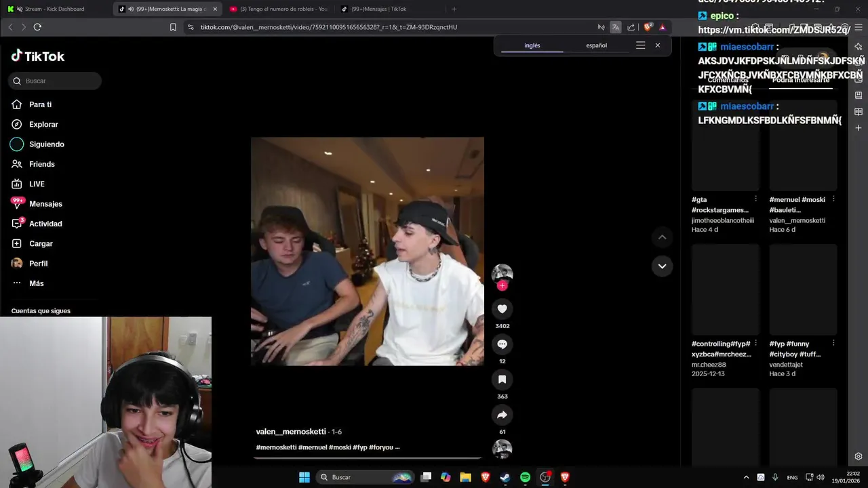Open the video comments bubble

[x=502, y=344]
